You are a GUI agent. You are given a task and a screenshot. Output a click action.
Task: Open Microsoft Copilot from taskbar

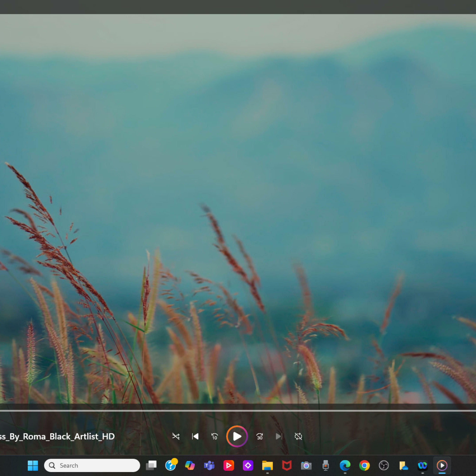pos(190,465)
